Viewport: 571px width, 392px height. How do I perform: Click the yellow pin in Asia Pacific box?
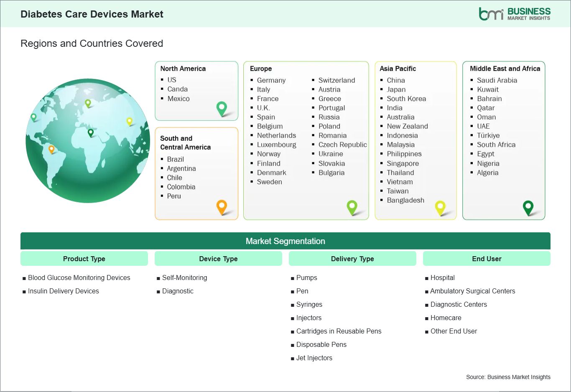[x=440, y=207]
